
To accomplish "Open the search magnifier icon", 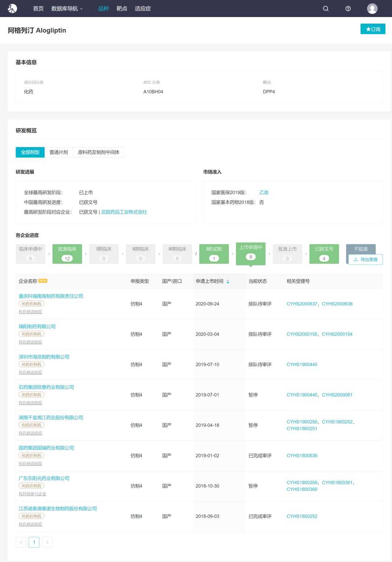I will tap(326, 8).
